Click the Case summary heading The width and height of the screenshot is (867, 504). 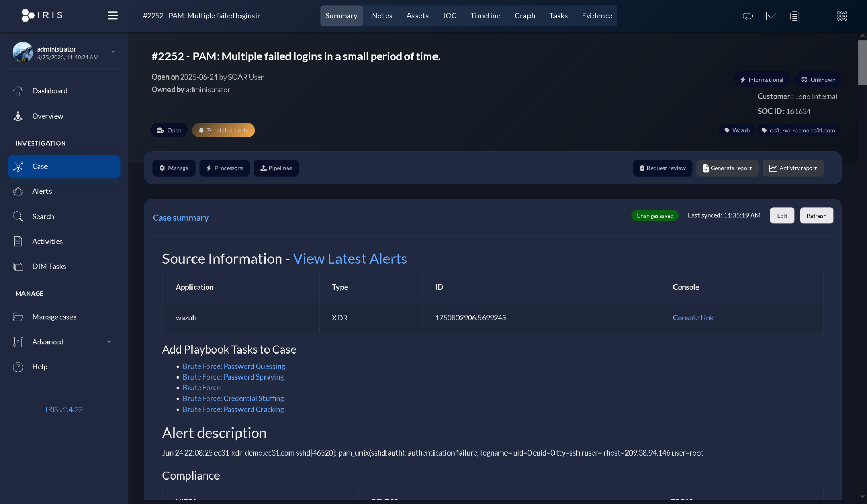pos(181,218)
